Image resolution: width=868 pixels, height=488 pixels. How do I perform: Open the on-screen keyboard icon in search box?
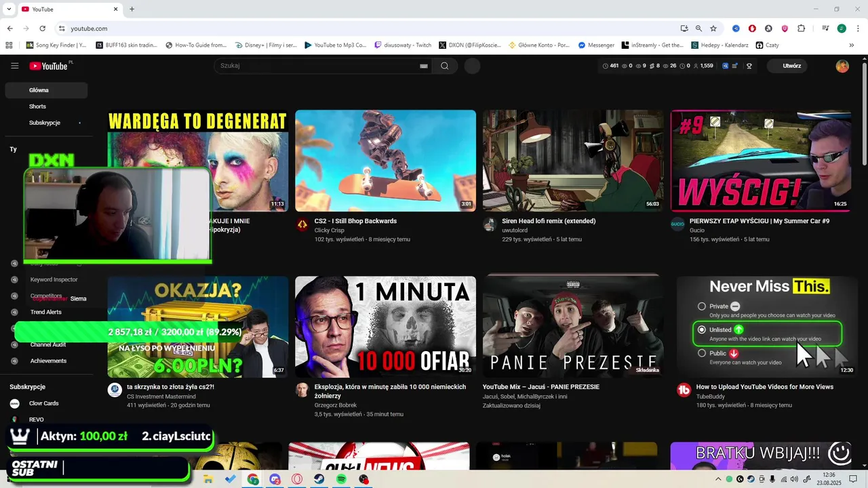point(424,66)
